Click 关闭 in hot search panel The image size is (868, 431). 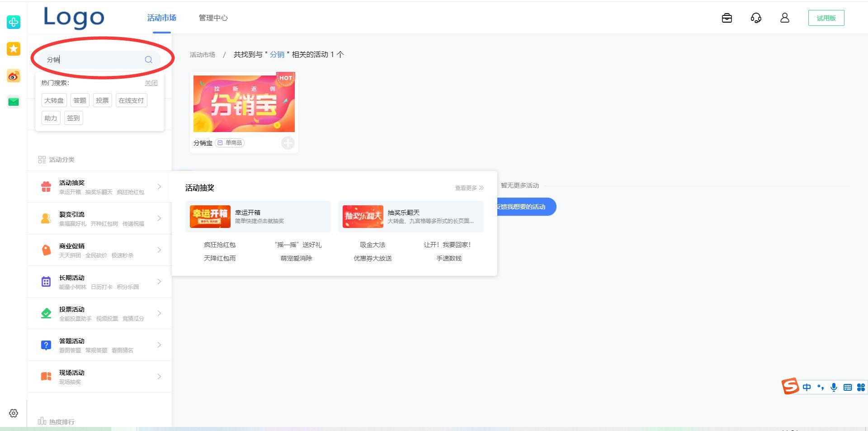[x=151, y=83]
